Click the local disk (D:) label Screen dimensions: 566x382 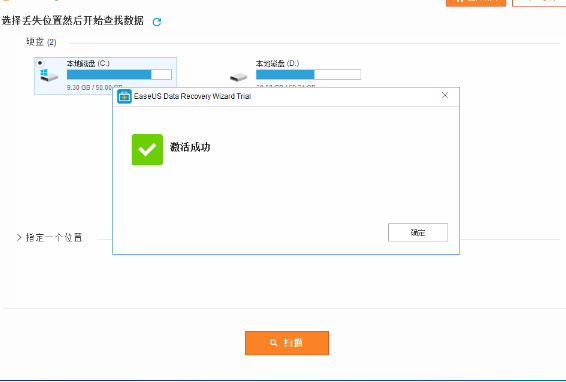click(x=277, y=64)
